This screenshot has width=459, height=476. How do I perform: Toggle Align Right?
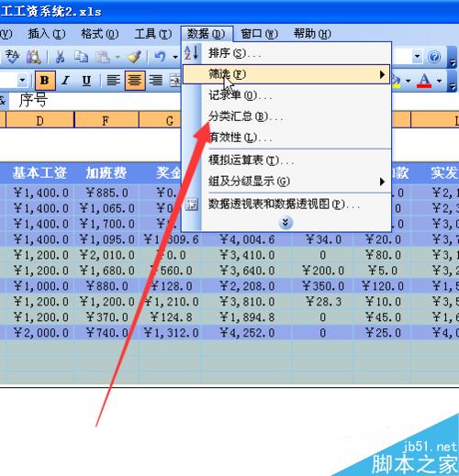pyautogui.click(x=156, y=81)
